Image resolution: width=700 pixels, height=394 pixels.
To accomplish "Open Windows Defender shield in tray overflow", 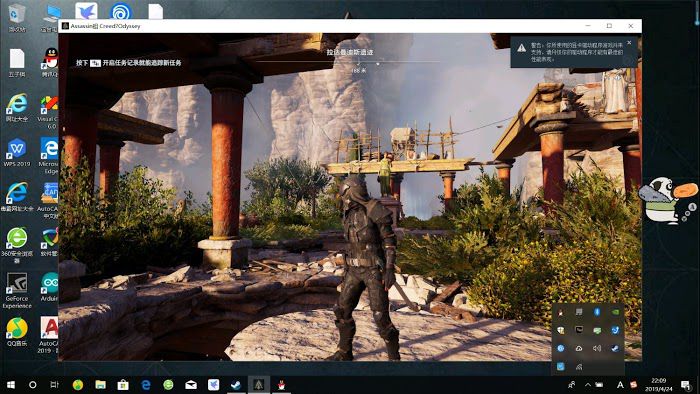I will [561, 330].
